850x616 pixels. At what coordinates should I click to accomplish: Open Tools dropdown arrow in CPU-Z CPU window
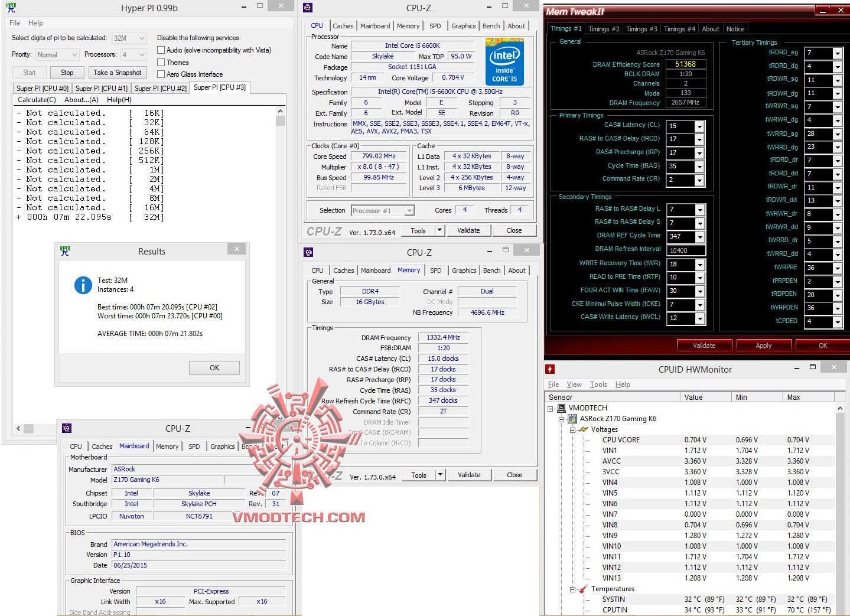tap(439, 230)
